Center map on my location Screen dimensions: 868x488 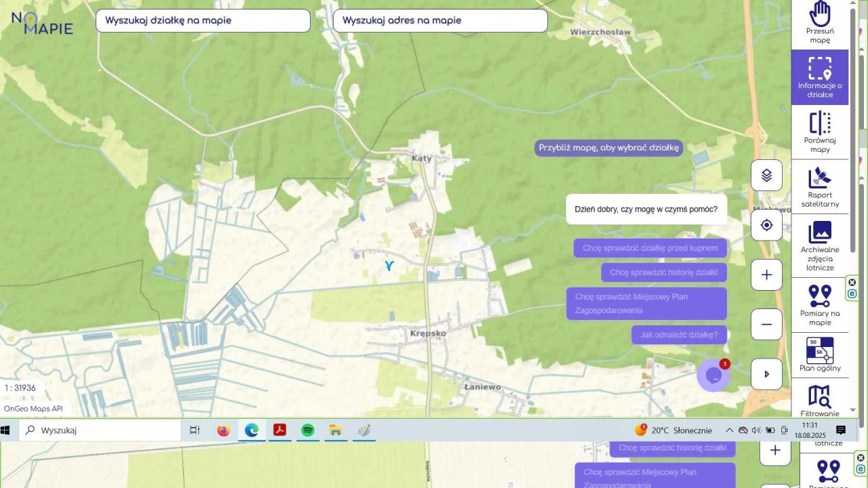point(766,225)
